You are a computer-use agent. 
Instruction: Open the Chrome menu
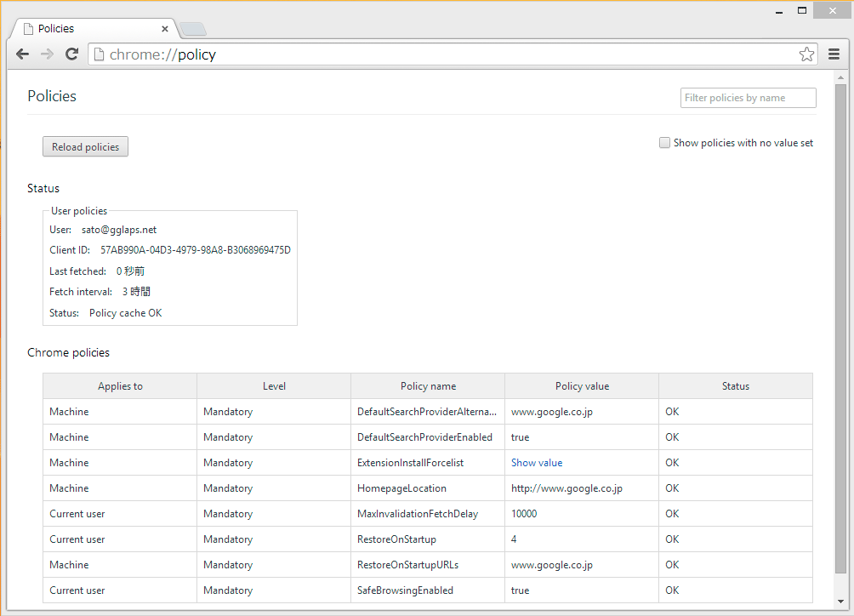[x=834, y=54]
